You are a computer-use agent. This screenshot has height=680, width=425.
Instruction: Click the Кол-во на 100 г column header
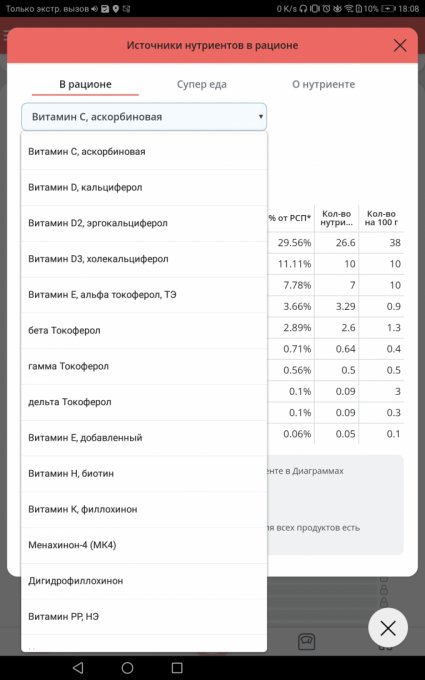pos(381,218)
